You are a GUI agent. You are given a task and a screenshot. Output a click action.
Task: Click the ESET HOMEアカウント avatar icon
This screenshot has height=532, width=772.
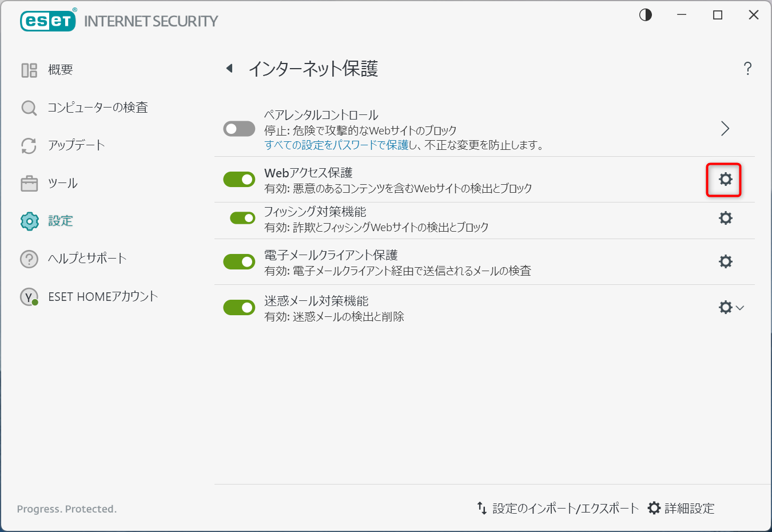coord(29,297)
